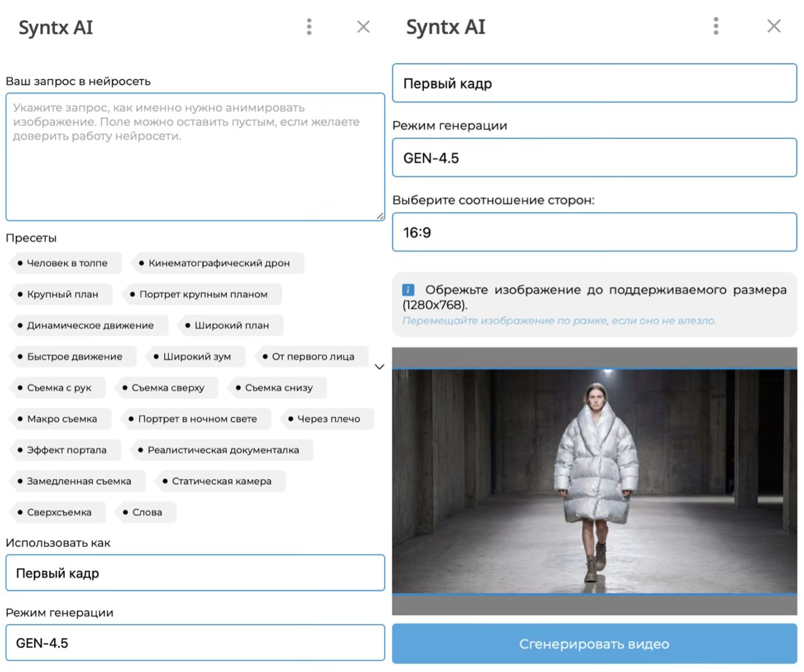Close the right Syntx AI panel
The width and height of the screenshot is (804, 672).
pos(773,26)
